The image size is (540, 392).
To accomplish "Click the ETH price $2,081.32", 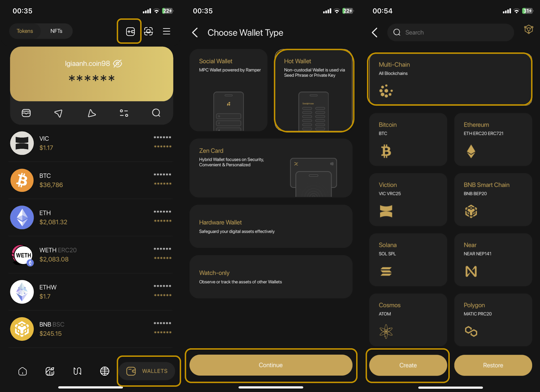I will point(53,222).
